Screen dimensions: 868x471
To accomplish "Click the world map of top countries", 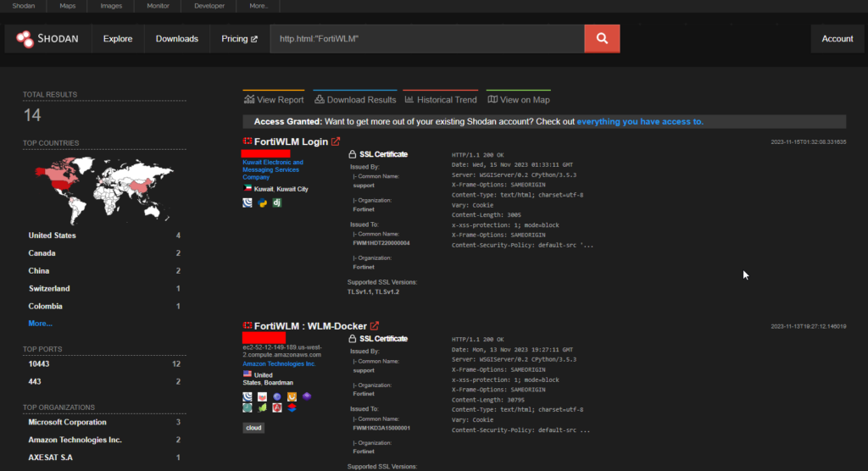I will pos(104,189).
